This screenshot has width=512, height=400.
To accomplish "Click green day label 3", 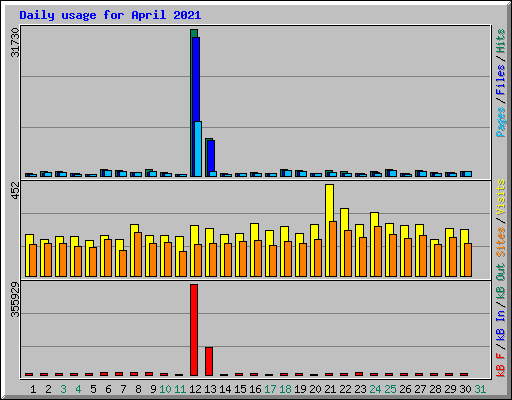I will click(x=63, y=389).
